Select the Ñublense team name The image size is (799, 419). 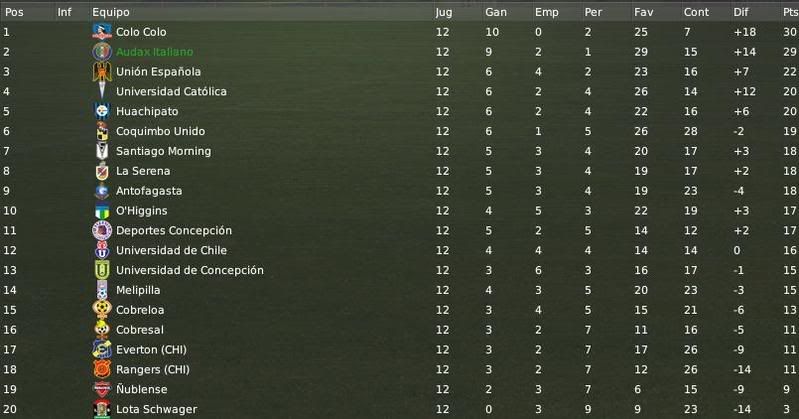(x=142, y=389)
